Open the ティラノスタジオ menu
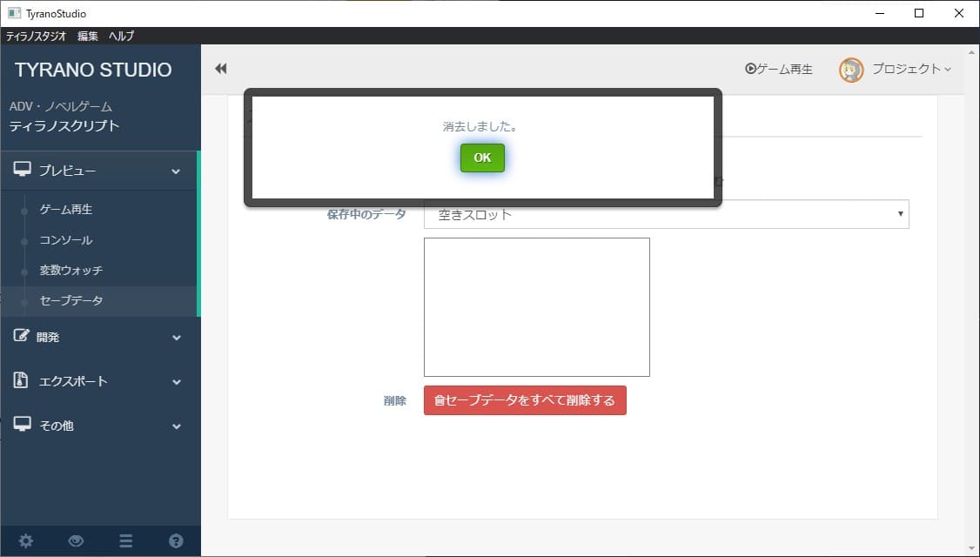This screenshot has width=980, height=557. pos(36,36)
